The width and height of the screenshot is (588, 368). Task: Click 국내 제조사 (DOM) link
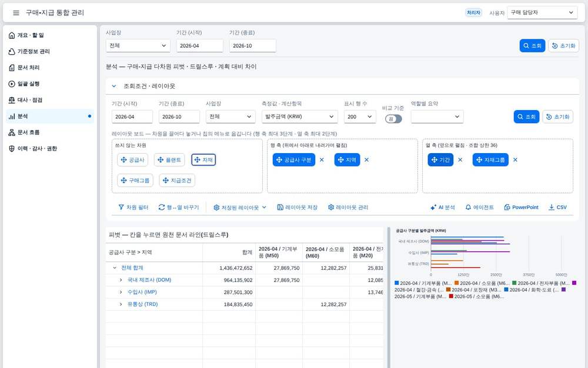[x=149, y=280]
